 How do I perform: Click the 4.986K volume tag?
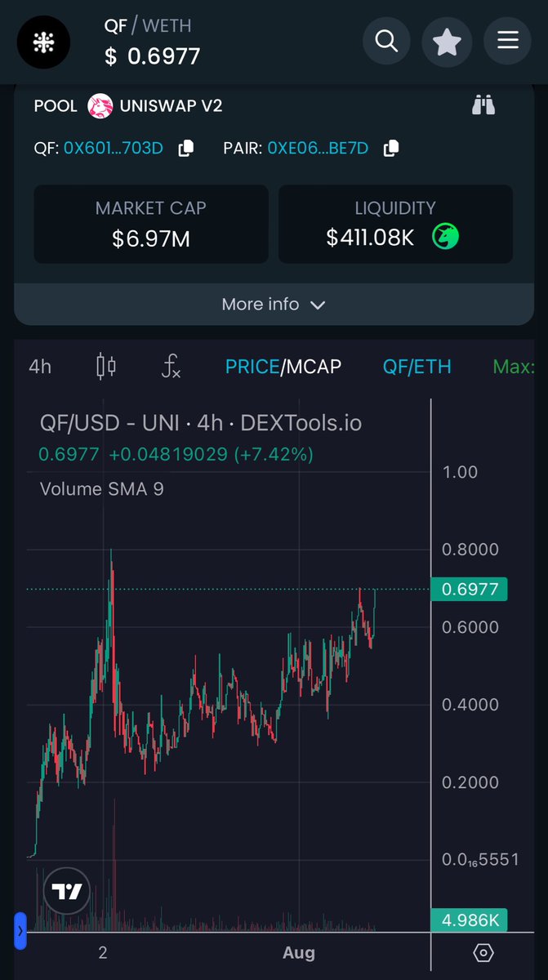[x=469, y=920]
